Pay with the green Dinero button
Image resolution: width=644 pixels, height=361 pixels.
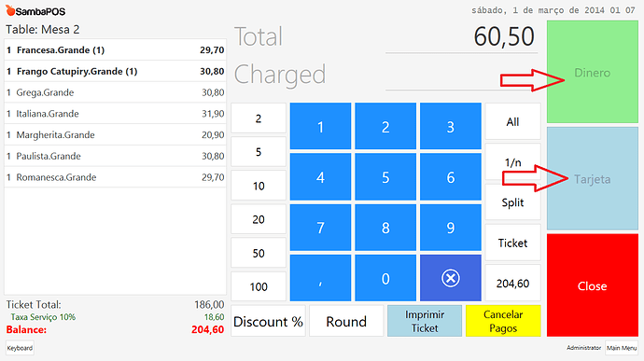593,72
